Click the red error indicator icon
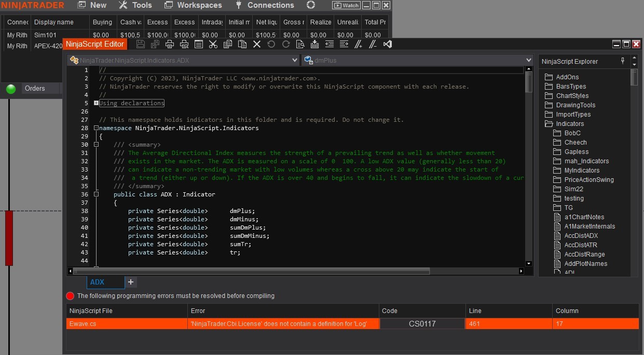Screen dimensions: 644x355 pyautogui.click(x=70, y=296)
